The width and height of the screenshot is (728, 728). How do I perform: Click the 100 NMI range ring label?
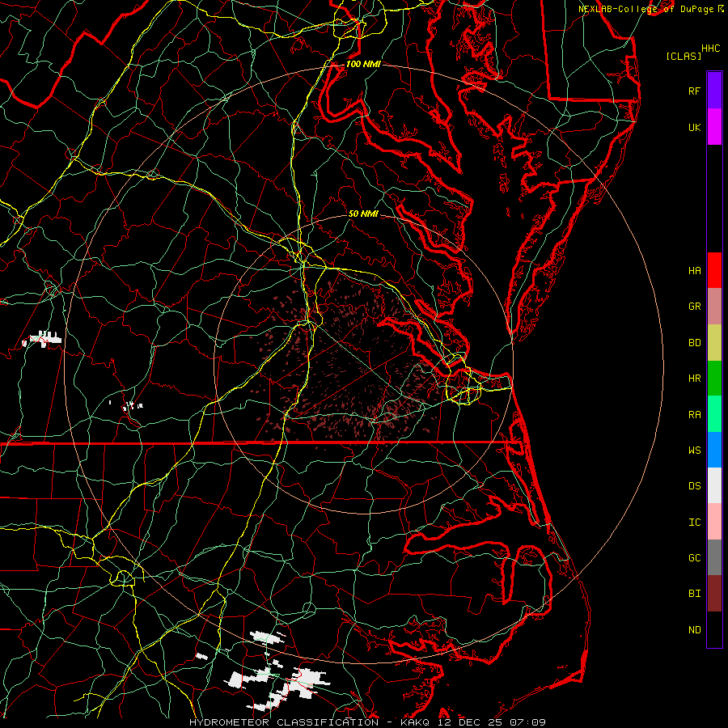click(363, 64)
